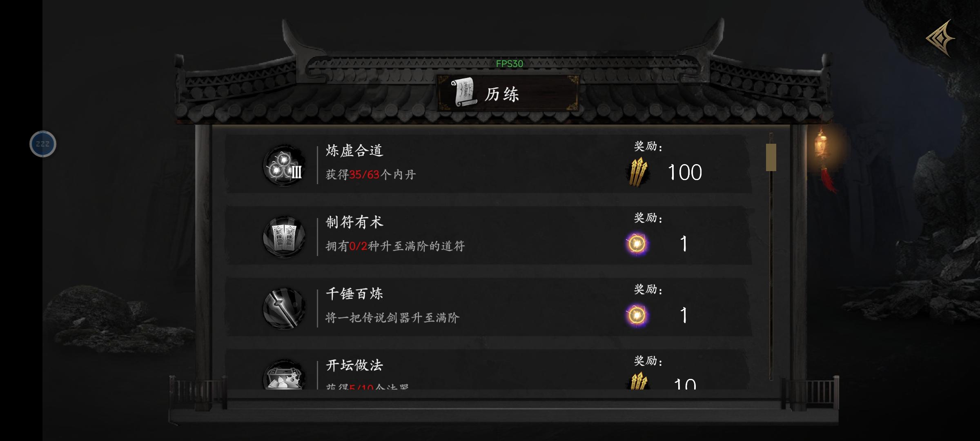Tap the glowing orb reward for 千锤百炼

[637, 315]
